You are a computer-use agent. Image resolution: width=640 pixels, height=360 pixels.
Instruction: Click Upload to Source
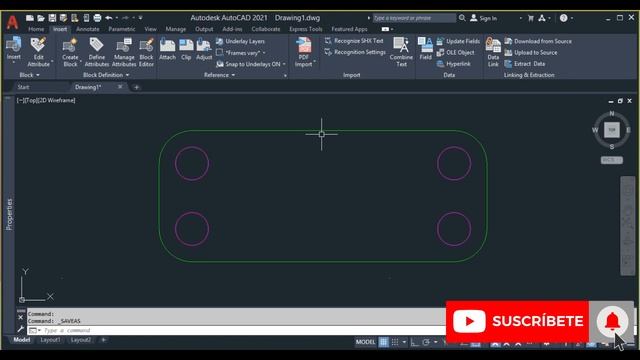click(x=531, y=53)
